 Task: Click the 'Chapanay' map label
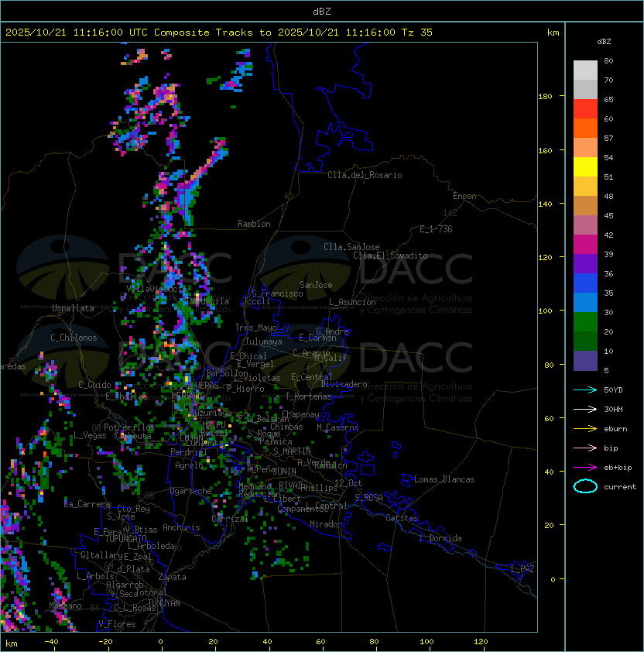(x=300, y=414)
